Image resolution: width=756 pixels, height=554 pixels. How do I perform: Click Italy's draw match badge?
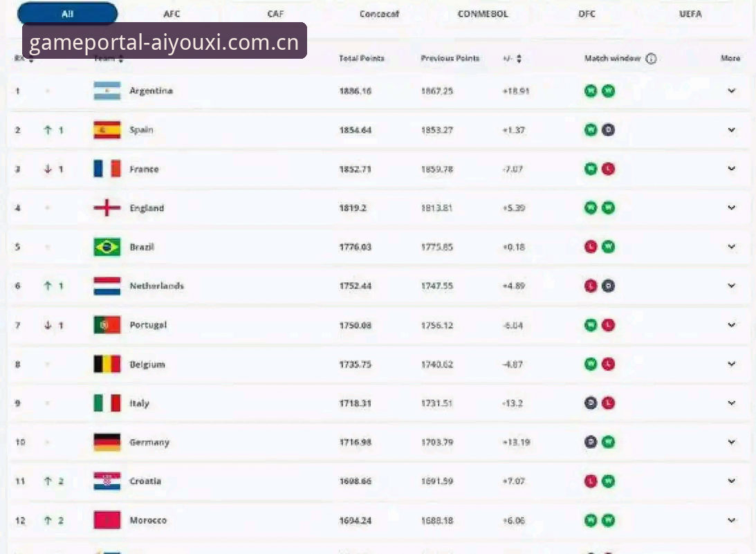(x=591, y=403)
